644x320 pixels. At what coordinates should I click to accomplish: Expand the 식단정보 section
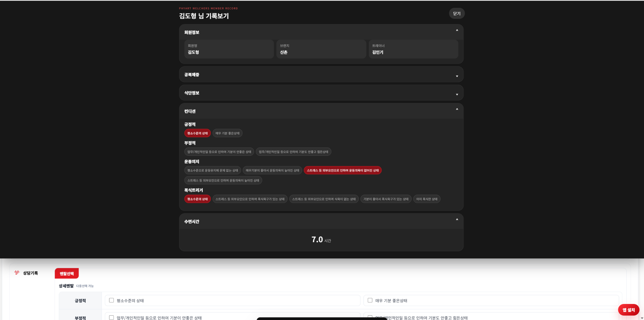321,93
